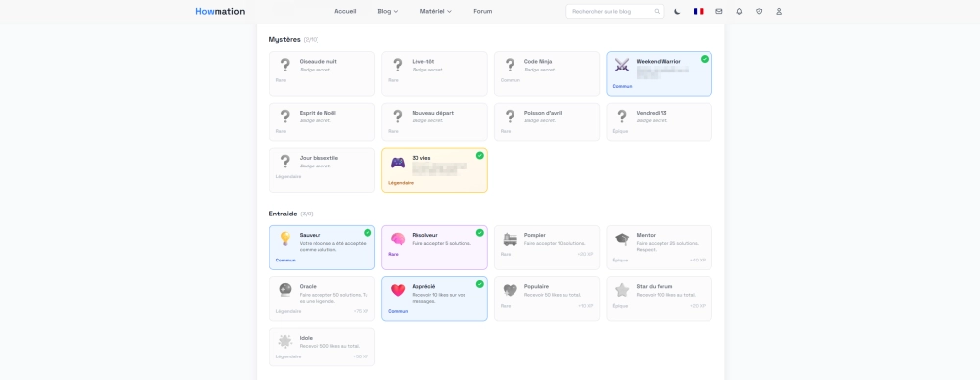980x380 pixels.
Task: Expand the Blog dropdown menu
Action: coord(387,11)
